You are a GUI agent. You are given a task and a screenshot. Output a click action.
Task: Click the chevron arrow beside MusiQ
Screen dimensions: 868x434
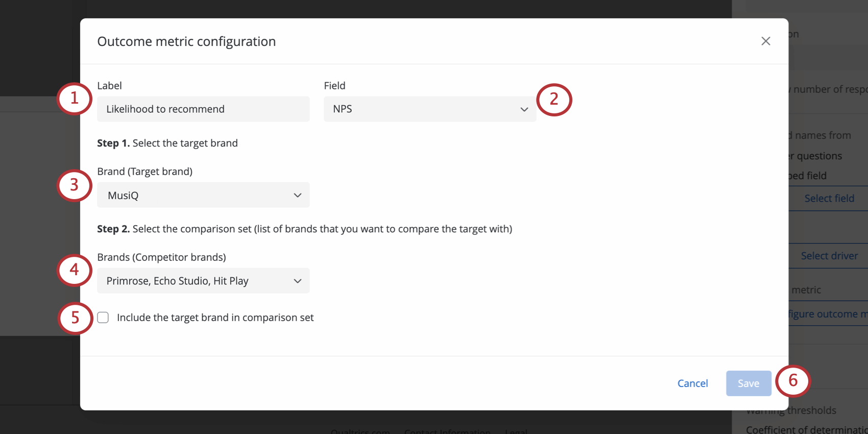(298, 195)
